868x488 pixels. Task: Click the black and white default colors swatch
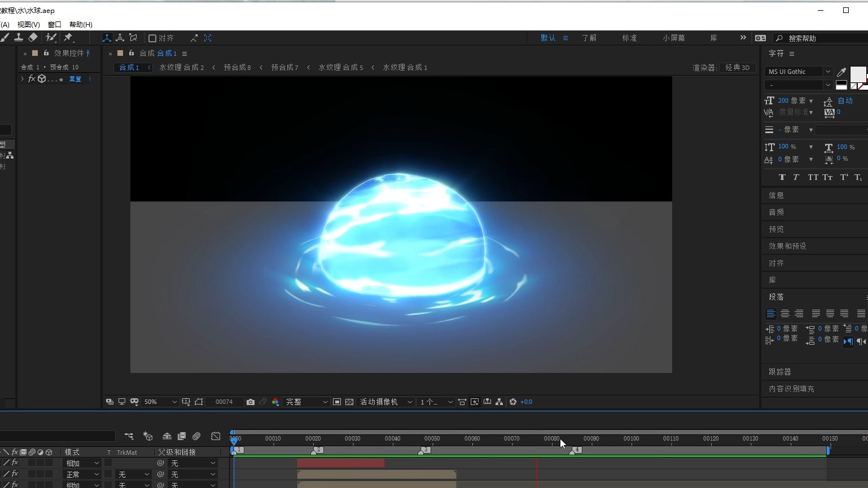[841, 85]
